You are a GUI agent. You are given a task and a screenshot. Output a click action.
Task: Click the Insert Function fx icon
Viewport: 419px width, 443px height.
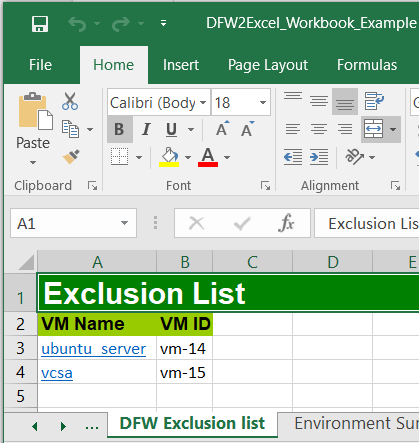[286, 223]
